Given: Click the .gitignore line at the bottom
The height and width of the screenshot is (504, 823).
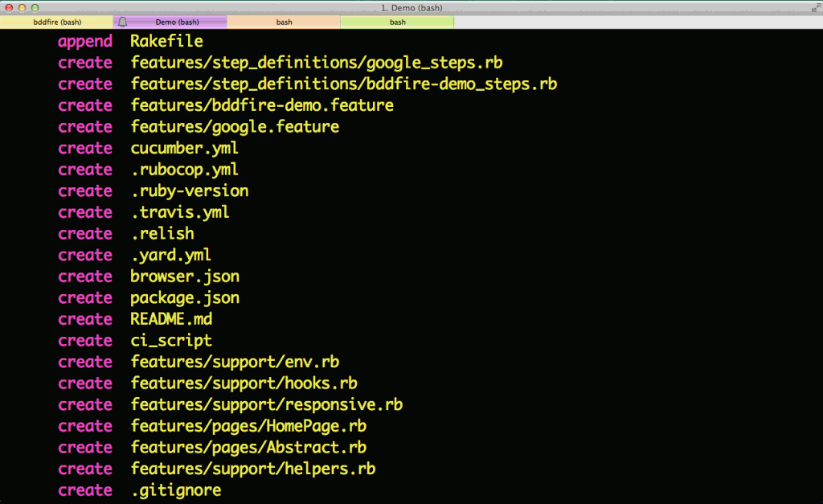Looking at the screenshot, I should click(176, 490).
